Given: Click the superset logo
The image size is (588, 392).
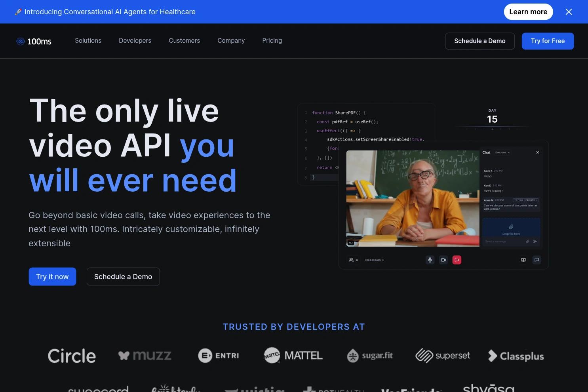Looking at the screenshot, I should [443, 356].
